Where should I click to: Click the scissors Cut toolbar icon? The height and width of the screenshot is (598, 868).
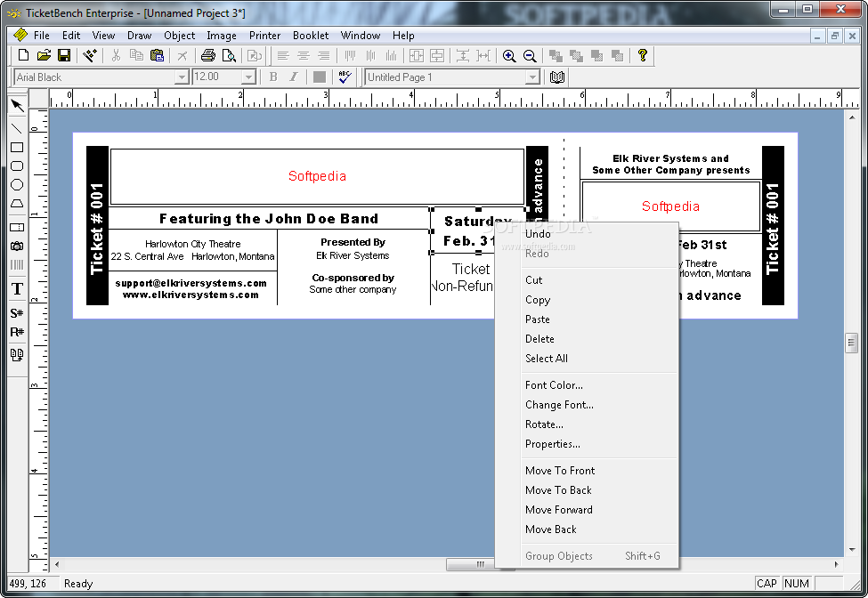click(x=116, y=55)
